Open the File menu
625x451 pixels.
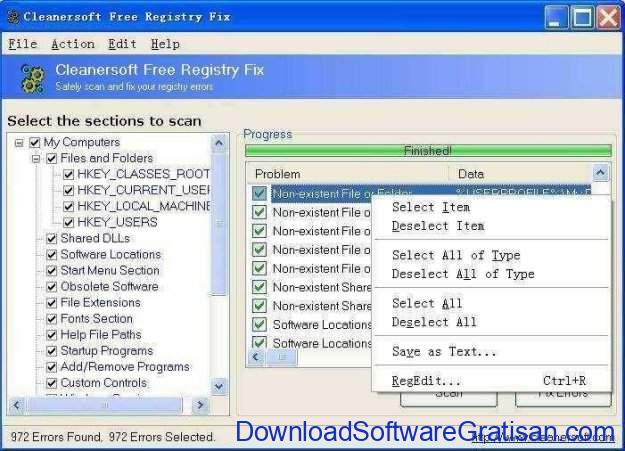(x=23, y=44)
